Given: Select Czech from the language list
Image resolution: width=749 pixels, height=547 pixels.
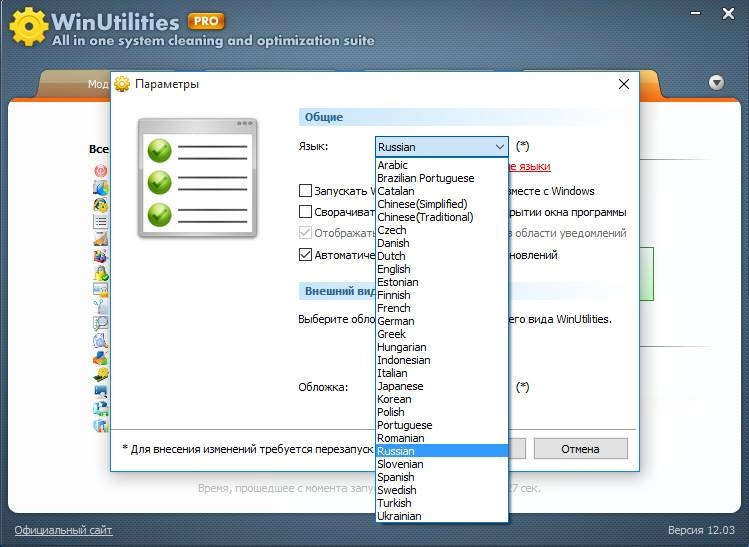Looking at the screenshot, I should click(x=441, y=230).
